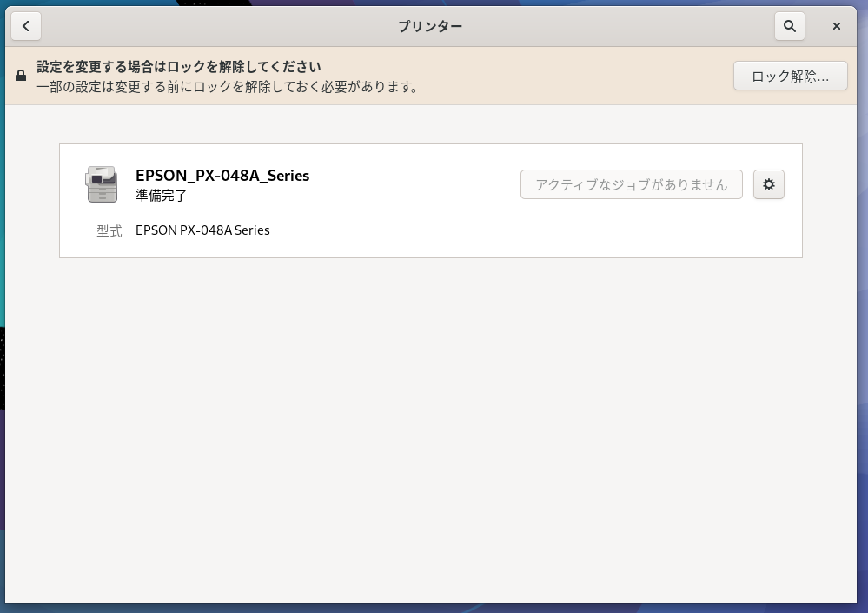The image size is (868, 613).
Task: Click the padlock icon in the banner
Action: click(21, 76)
